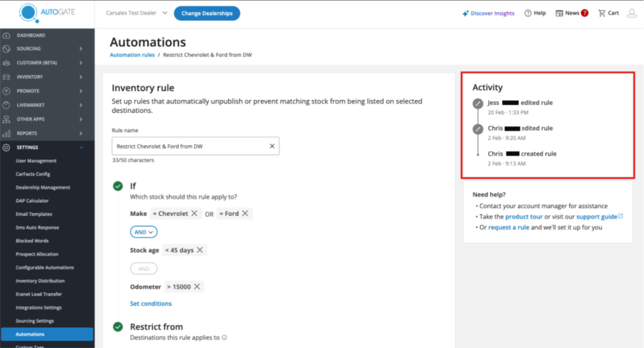Click the shopping Cart icon

pos(602,13)
